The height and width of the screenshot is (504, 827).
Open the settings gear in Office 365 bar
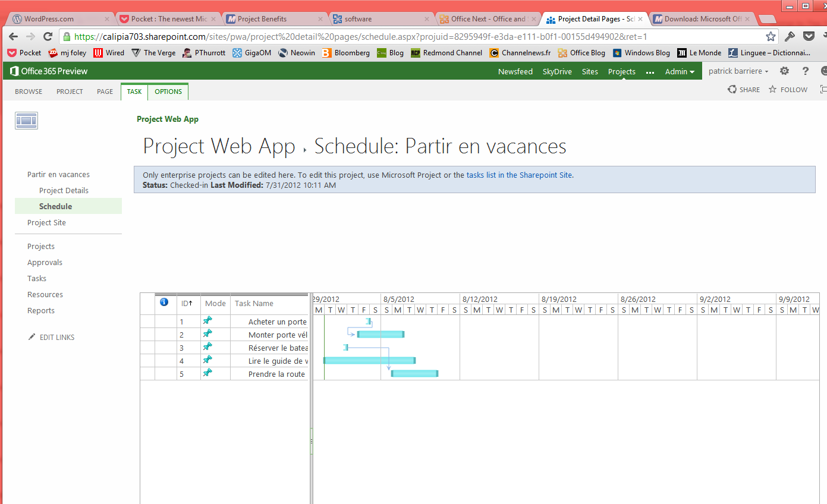click(784, 71)
